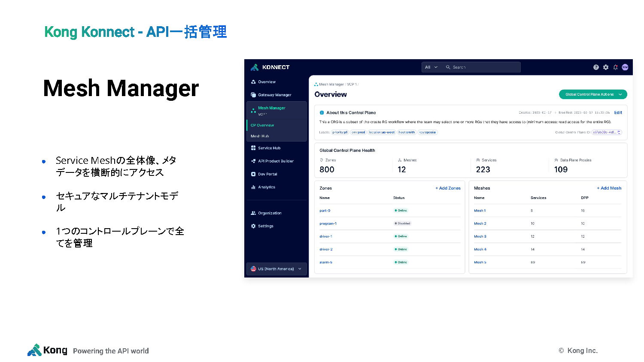Click the Meshes icon in health panel
Viewport: 644px width, 362px height.
[x=400, y=160]
